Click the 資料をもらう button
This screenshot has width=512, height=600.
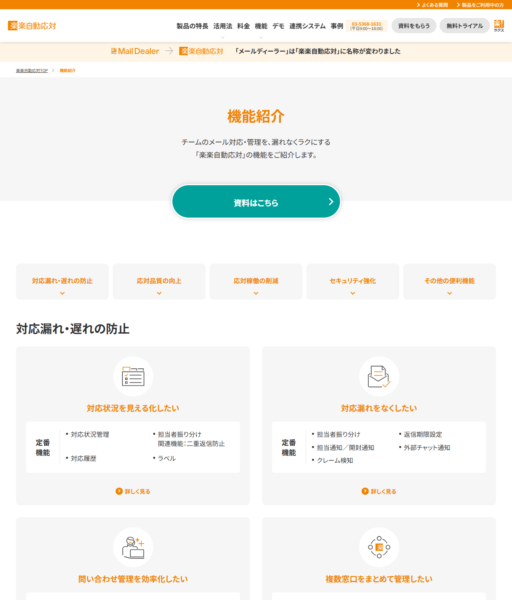tap(414, 26)
